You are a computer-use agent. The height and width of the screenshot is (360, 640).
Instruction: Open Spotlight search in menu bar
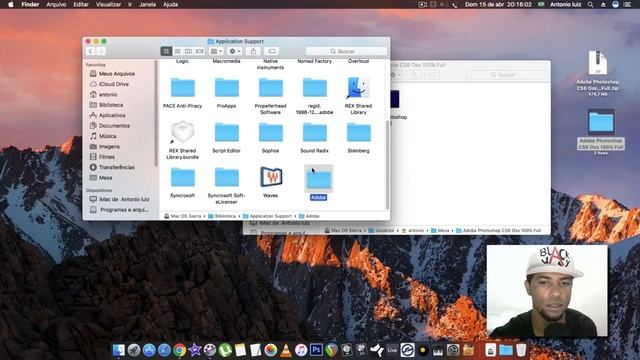pos(590,4)
